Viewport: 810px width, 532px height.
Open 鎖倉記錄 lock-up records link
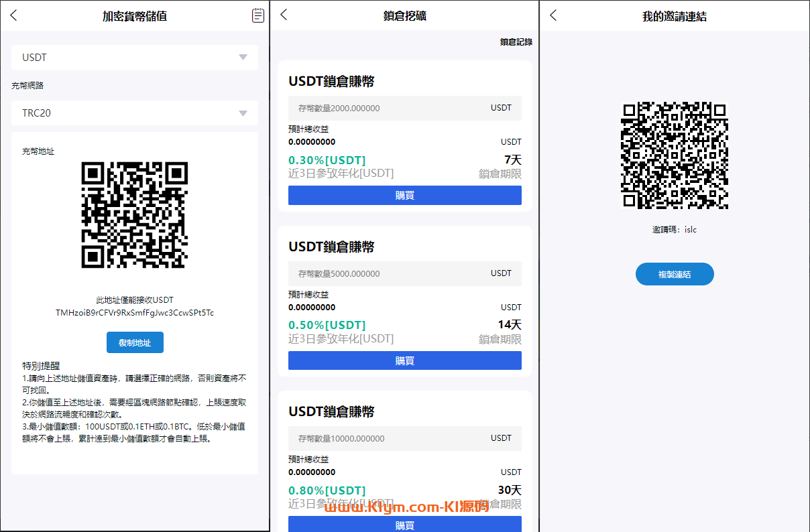pos(516,42)
